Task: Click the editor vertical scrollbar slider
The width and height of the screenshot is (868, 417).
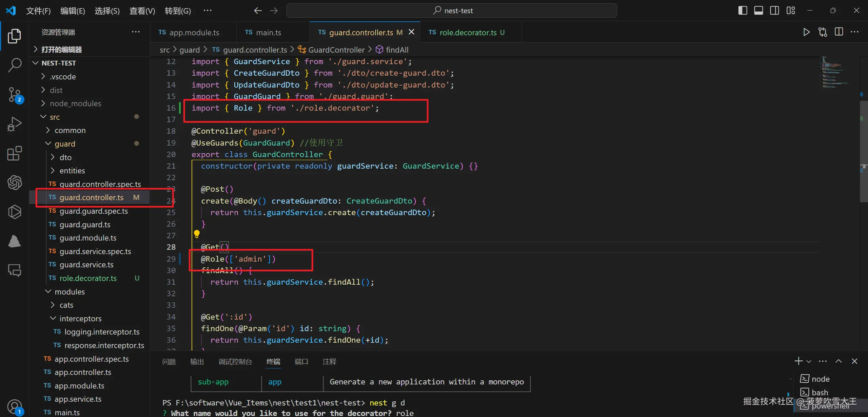Action: tap(864, 151)
